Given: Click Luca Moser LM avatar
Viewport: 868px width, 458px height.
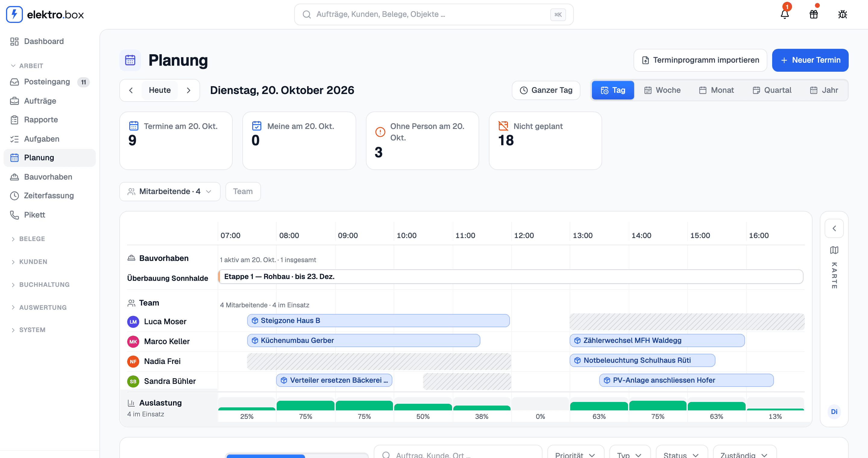Looking at the screenshot, I should (x=133, y=322).
